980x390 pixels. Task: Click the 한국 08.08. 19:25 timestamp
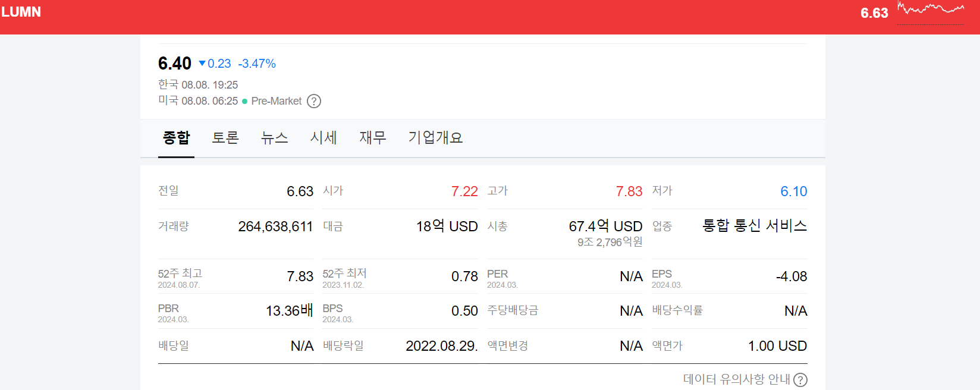pos(198,84)
